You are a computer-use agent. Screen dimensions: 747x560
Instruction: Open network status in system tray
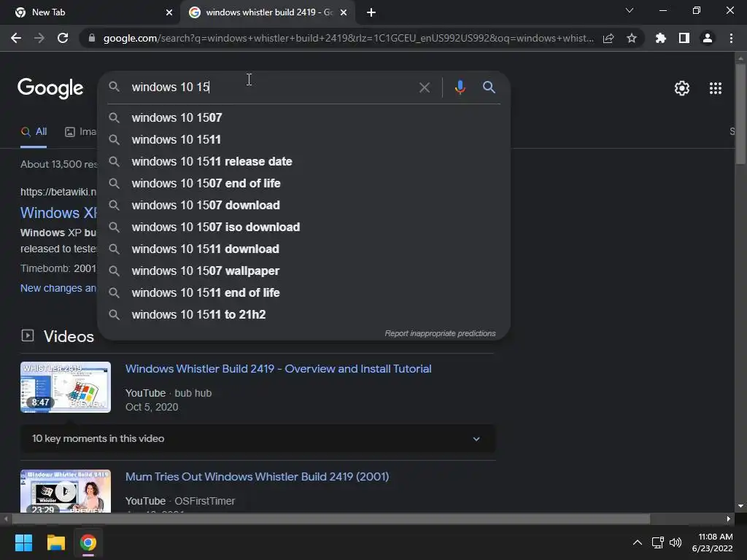point(658,542)
